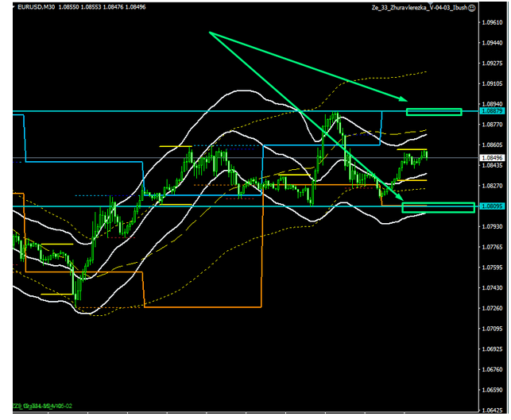
Task: Click the 1.09610 value on price scale
Action: pos(493,22)
